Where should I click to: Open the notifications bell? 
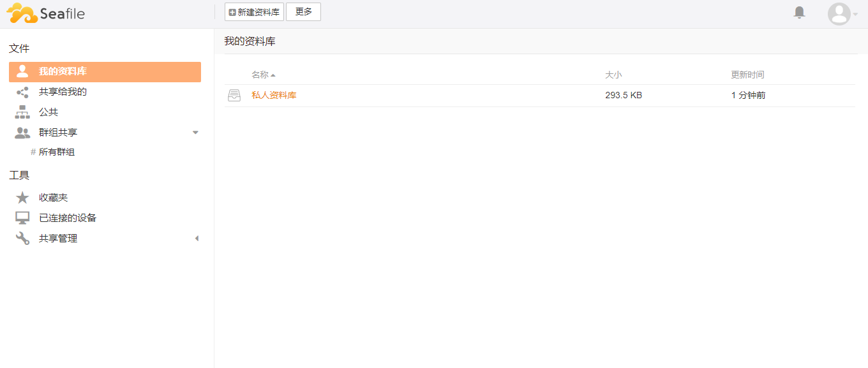click(x=799, y=13)
